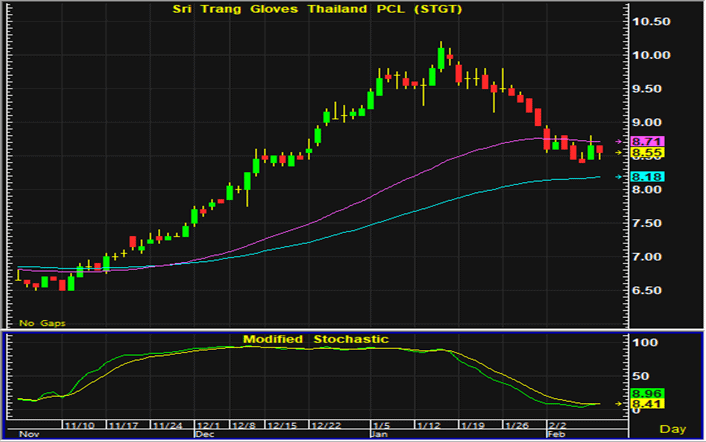Select the Modified Stochastic indicator title

pyautogui.click(x=318, y=340)
